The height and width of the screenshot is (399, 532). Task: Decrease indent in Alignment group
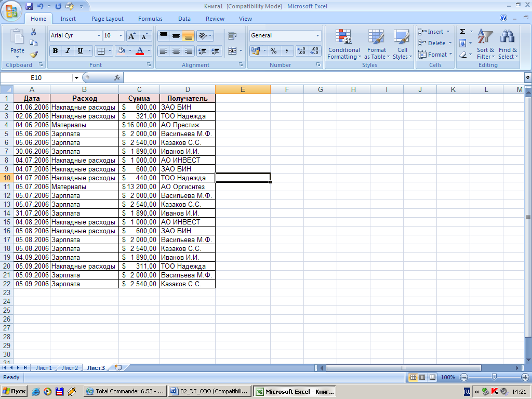[202, 51]
